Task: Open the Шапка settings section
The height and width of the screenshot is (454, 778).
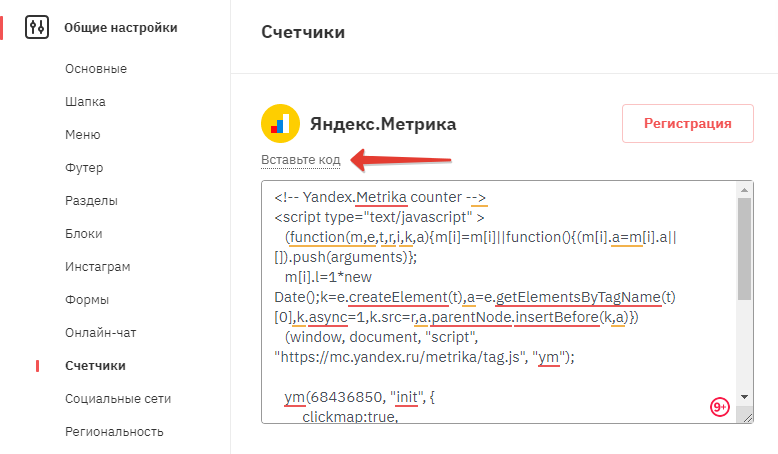Action: pyautogui.click(x=85, y=102)
